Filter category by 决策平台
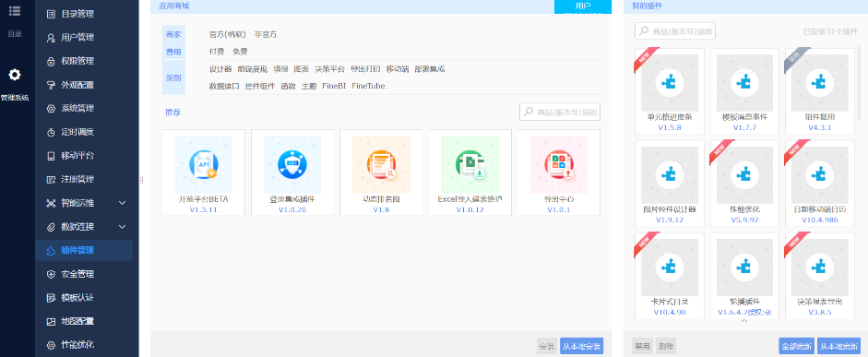Screen dimensions: 868x357 pyautogui.click(x=330, y=69)
